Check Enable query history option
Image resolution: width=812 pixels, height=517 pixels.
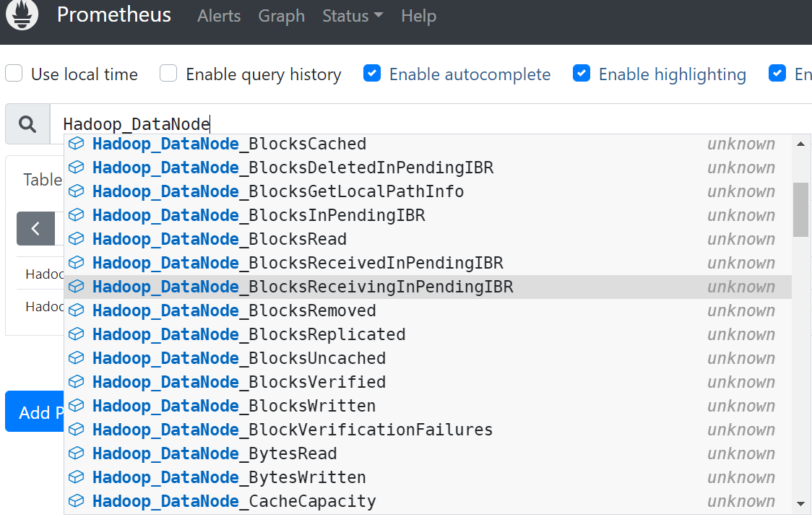click(x=168, y=74)
